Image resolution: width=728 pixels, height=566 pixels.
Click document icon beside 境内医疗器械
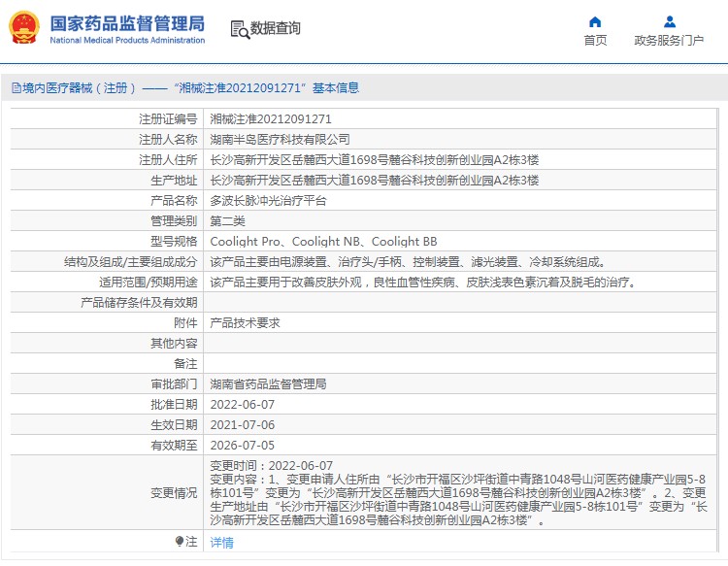point(17,87)
